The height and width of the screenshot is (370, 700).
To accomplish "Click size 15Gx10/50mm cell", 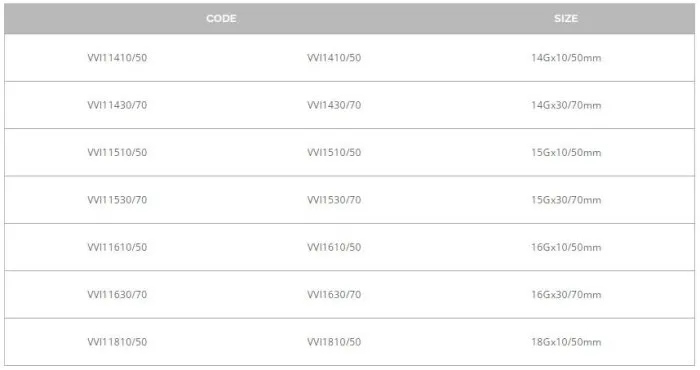I will pos(566,152).
